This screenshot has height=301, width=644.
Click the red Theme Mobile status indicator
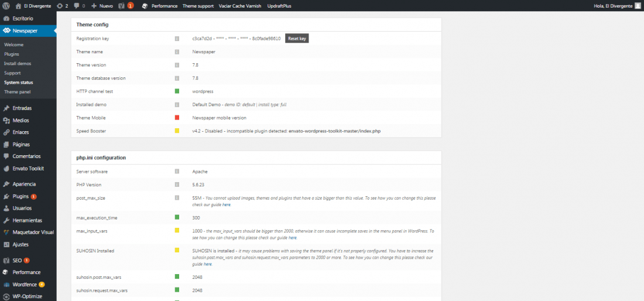[x=177, y=118]
